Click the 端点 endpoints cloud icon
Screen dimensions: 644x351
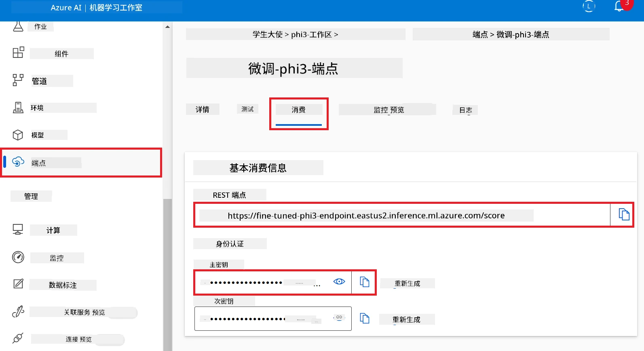click(18, 162)
